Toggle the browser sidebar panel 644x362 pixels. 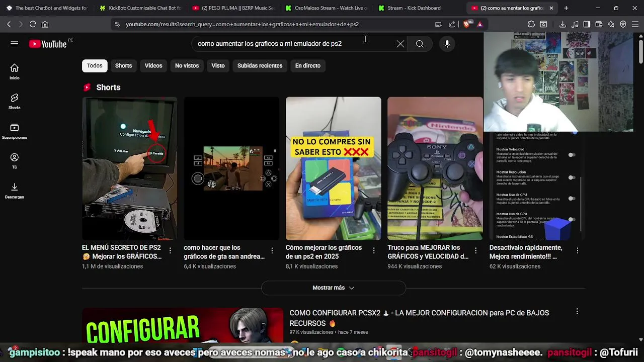pyautogui.click(x=587, y=24)
